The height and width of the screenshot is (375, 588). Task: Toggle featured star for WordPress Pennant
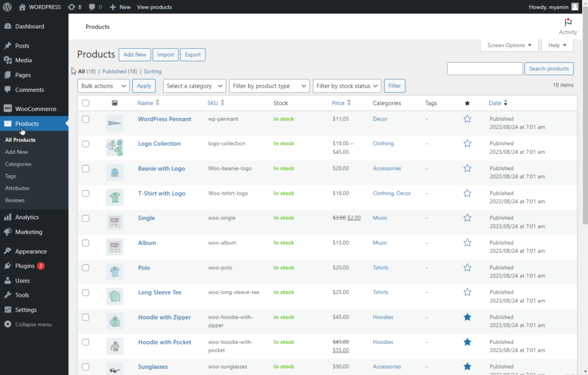click(467, 119)
